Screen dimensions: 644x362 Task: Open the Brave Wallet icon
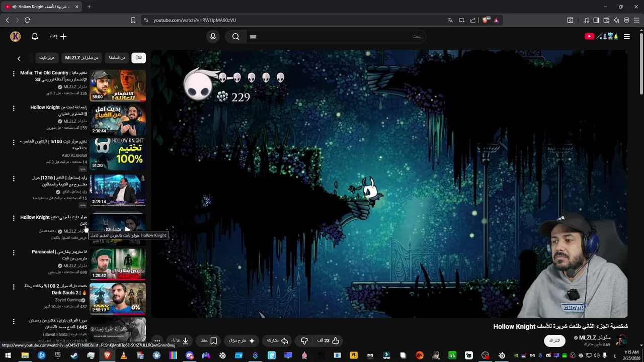(x=606, y=20)
